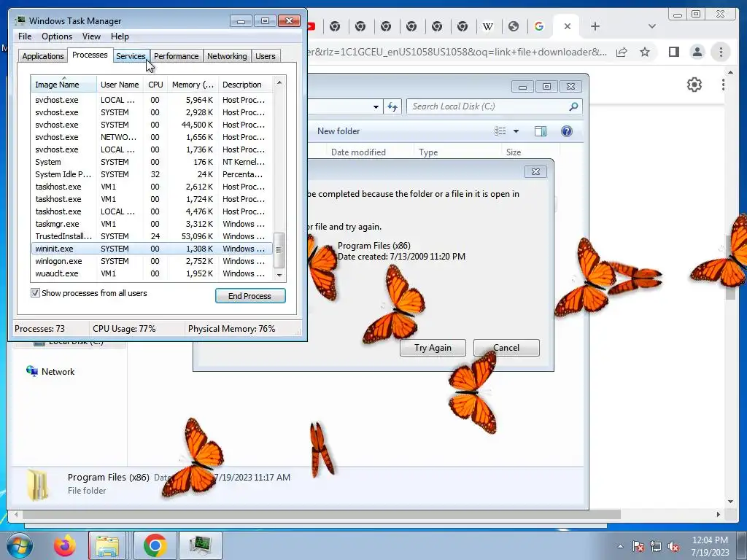
Task: Select the winlogon.exe process row
Action: [x=152, y=261]
